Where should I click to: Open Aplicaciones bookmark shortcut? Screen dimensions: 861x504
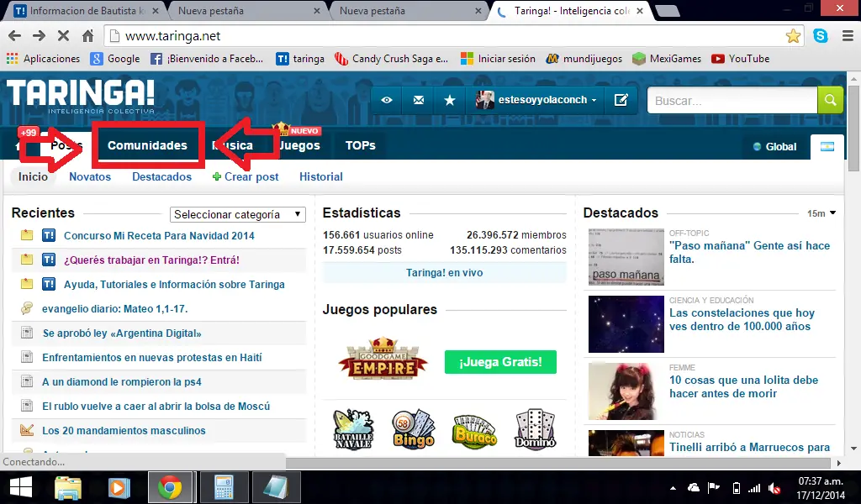(44, 59)
